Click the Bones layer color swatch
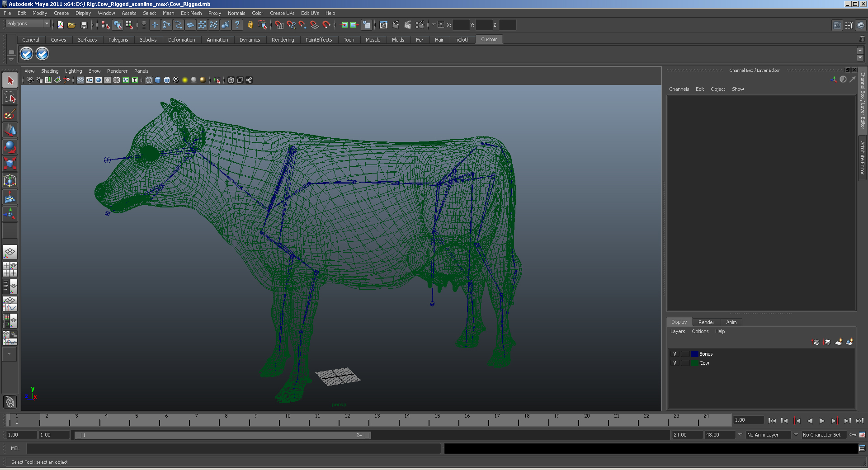 pos(694,354)
